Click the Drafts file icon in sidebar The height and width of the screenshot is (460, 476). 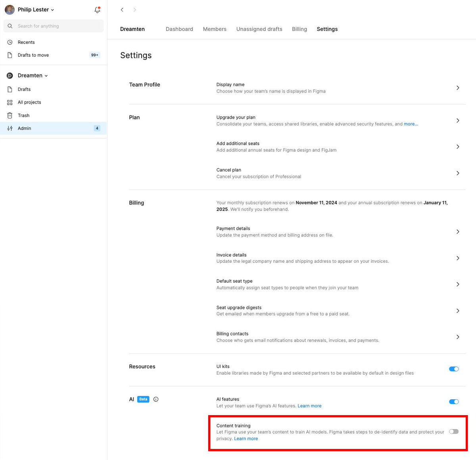(x=10, y=89)
